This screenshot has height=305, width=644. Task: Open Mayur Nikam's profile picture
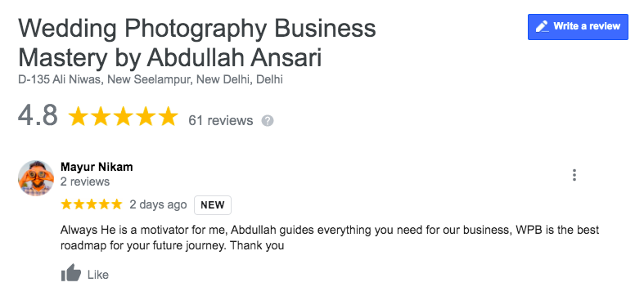click(x=36, y=178)
